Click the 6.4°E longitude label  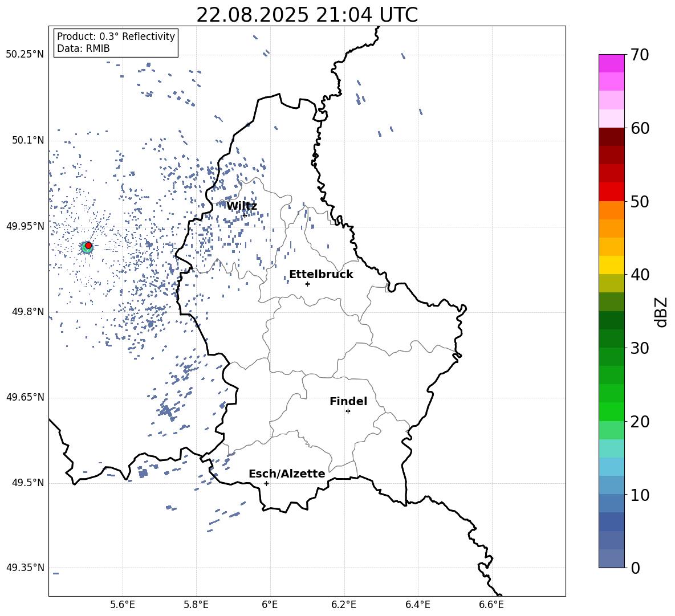[417, 605]
